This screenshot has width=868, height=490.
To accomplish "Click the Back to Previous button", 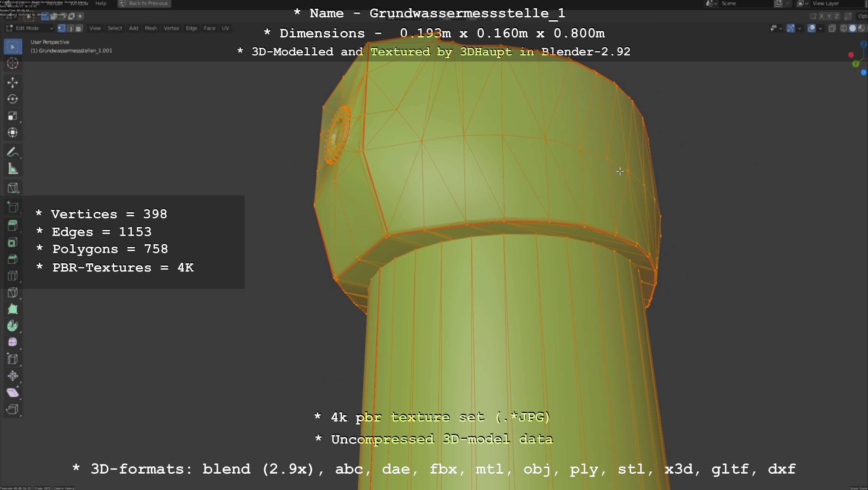I will coord(144,3).
